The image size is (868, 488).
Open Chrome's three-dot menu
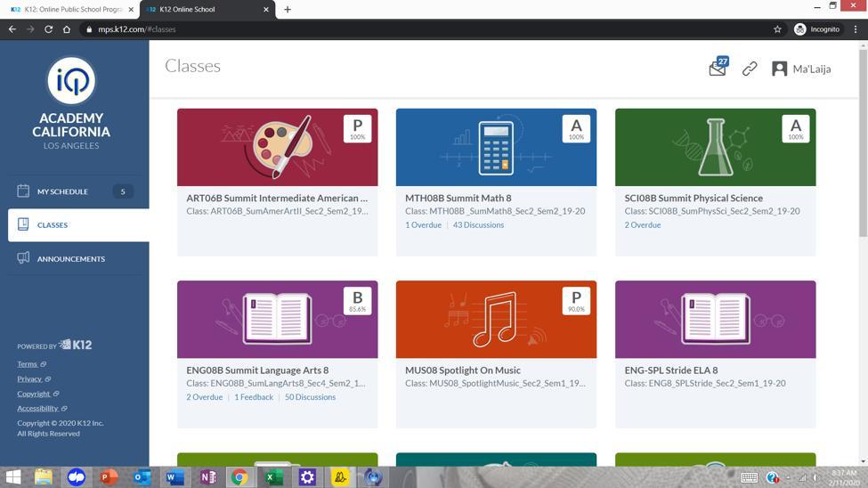pos(856,29)
